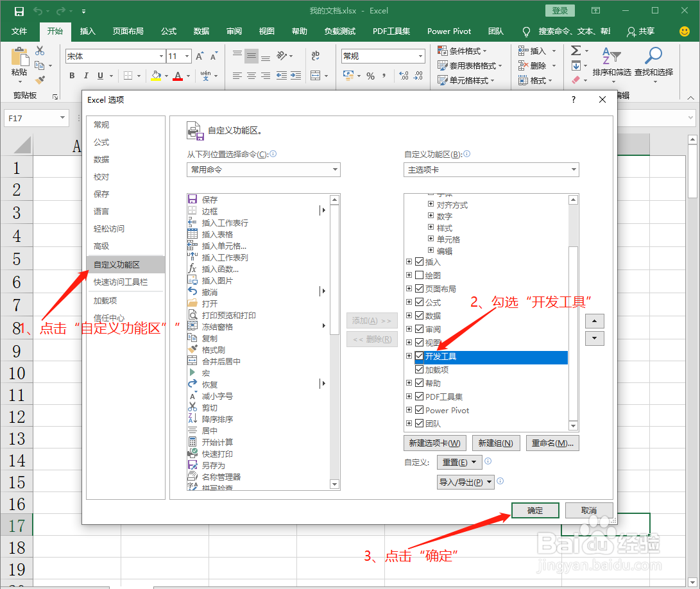Toggle the 开发工具 checkbox
This screenshot has height=589, width=700.
pyautogui.click(x=419, y=356)
